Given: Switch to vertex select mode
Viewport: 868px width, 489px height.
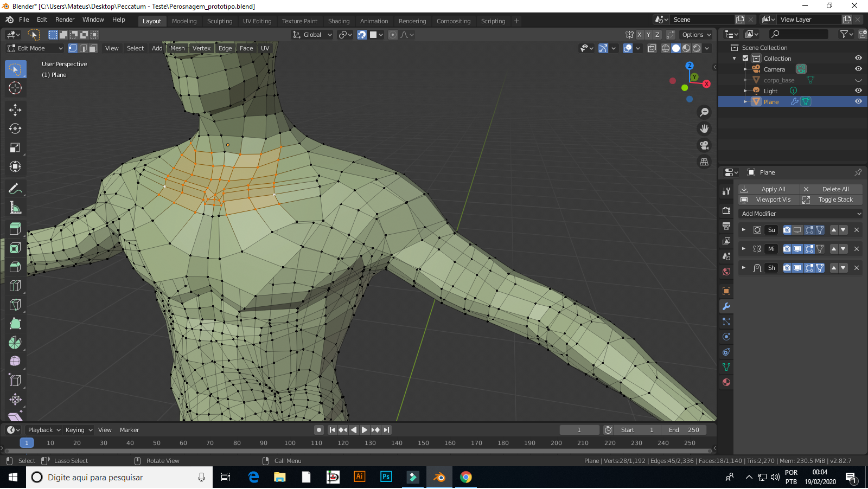Looking at the screenshot, I should point(73,48).
